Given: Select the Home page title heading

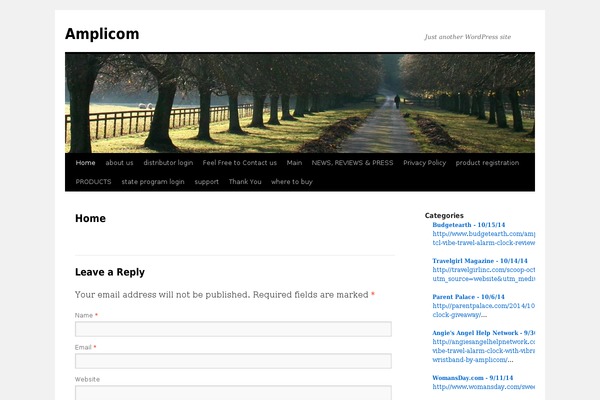Looking at the screenshot, I should click(90, 218).
